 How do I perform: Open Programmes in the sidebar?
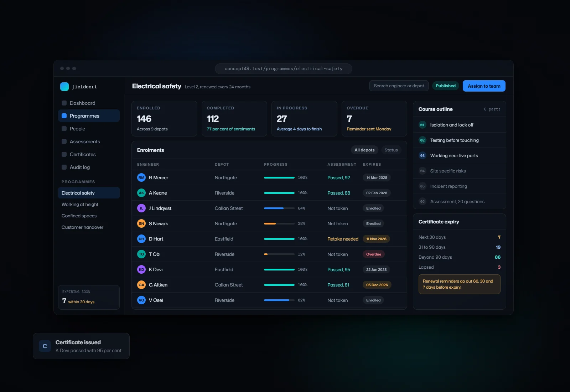pos(89,116)
